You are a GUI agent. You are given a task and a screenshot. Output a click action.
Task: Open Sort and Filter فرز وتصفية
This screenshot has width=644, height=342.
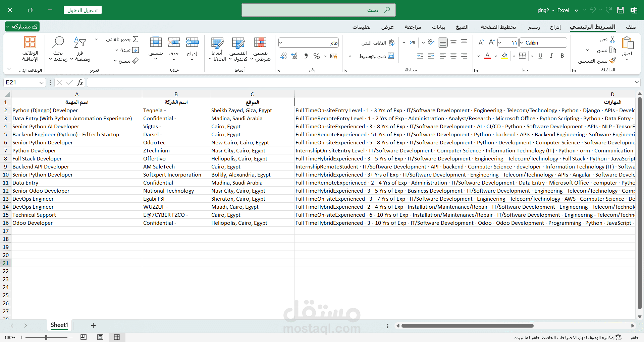[80, 49]
